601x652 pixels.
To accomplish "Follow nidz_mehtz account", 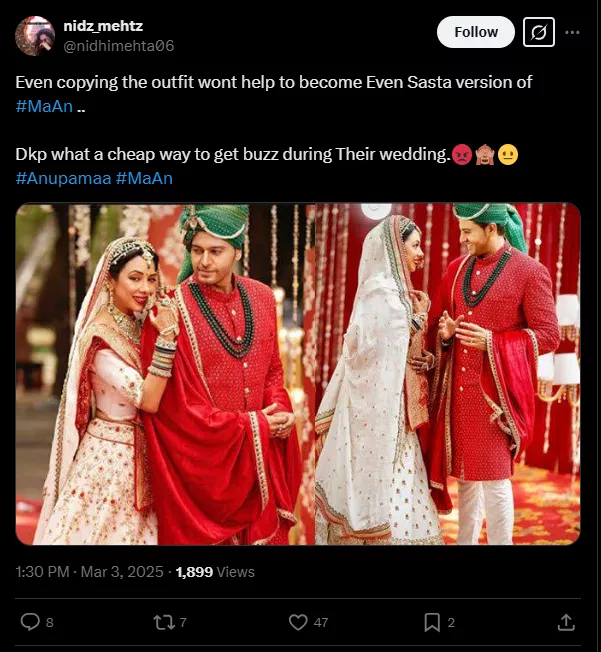I will coord(476,33).
